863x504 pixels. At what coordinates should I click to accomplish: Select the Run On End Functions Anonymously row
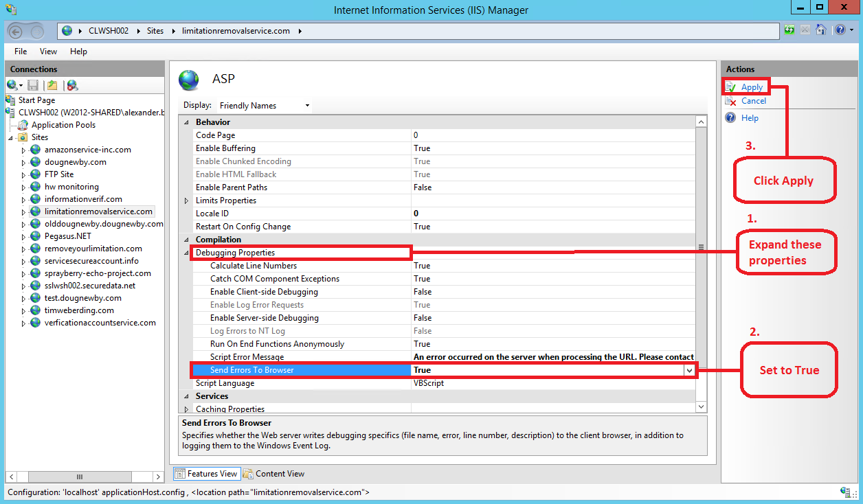click(444, 344)
